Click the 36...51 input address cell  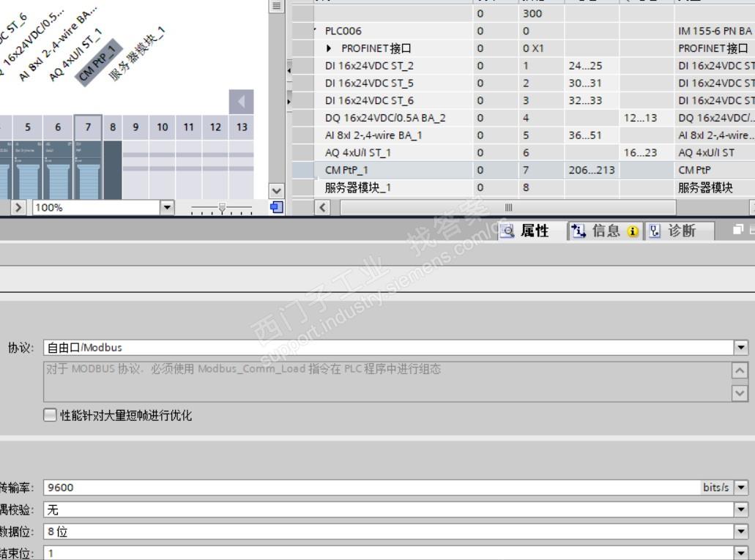[x=592, y=135]
